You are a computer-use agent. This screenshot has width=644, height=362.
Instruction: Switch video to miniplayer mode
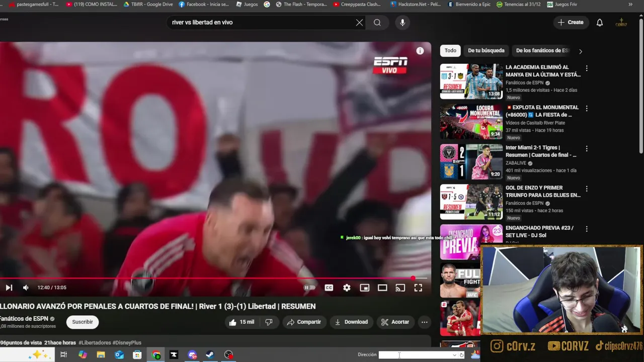[365, 288]
